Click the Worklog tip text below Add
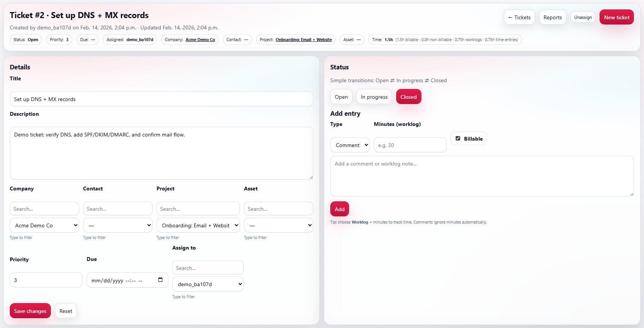This screenshot has height=328, width=644. click(408, 222)
